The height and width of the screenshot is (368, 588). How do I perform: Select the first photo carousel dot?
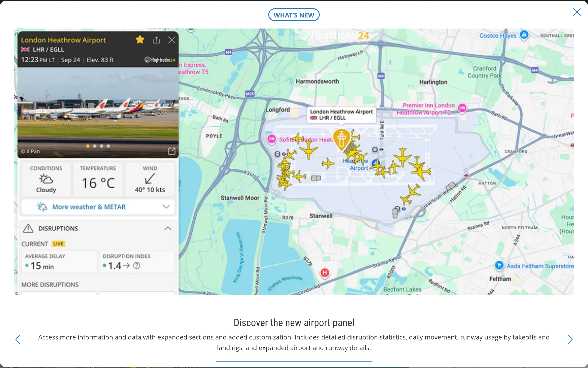(88, 146)
